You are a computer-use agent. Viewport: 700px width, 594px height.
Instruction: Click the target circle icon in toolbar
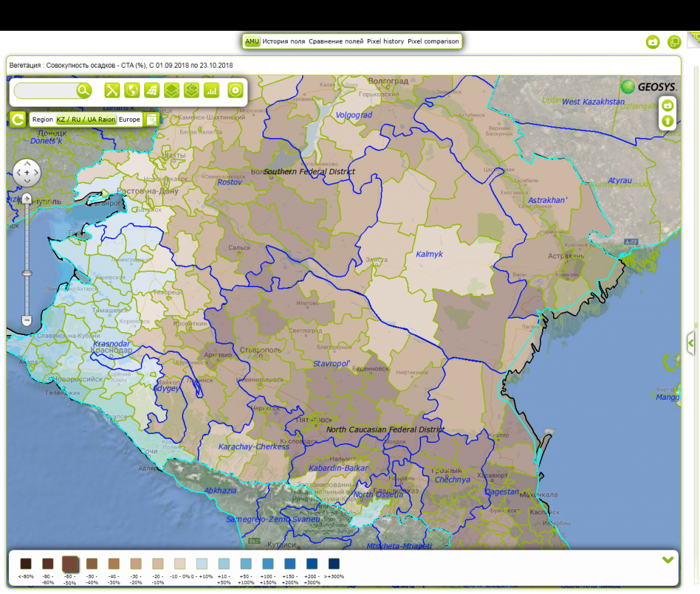(235, 91)
